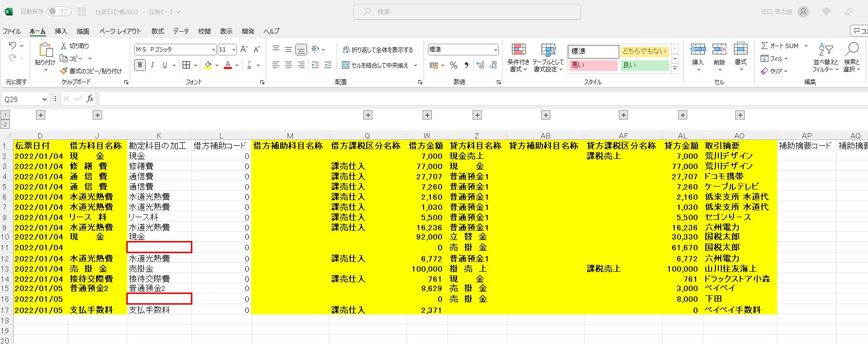Image resolution: width=868 pixels, height=344 pixels.
Task: Open the データ ribbon tab
Action: pos(181,31)
